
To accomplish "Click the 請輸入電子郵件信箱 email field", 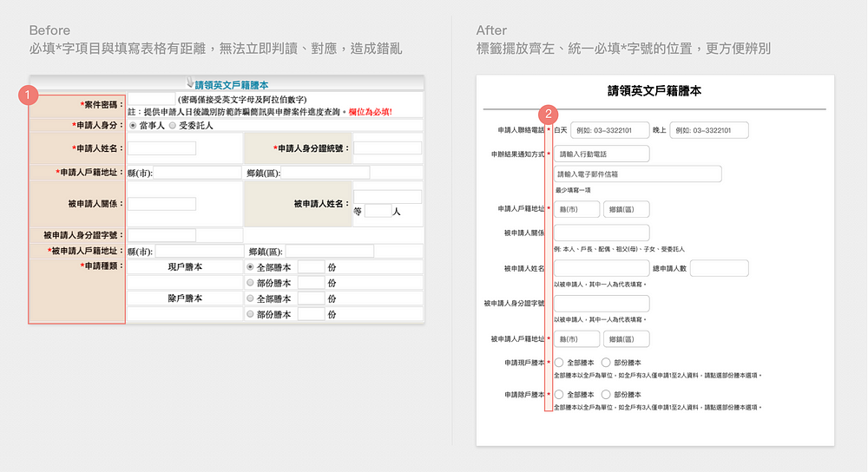I will pos(638,174).
